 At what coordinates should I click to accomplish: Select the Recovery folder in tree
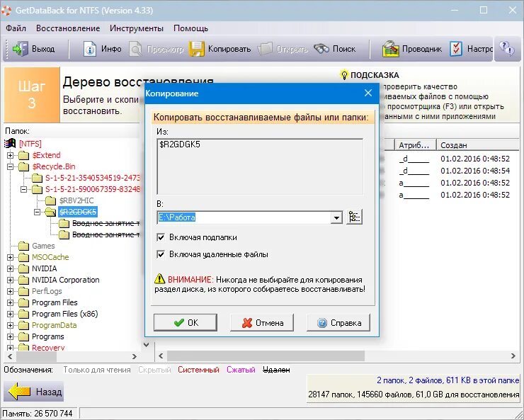48,348
